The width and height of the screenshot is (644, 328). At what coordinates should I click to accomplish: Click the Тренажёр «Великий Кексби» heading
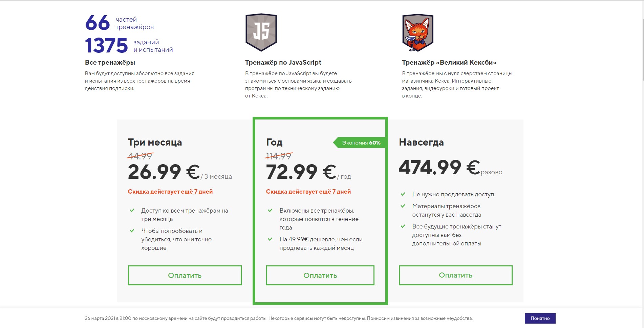click(x=450, y=62)
